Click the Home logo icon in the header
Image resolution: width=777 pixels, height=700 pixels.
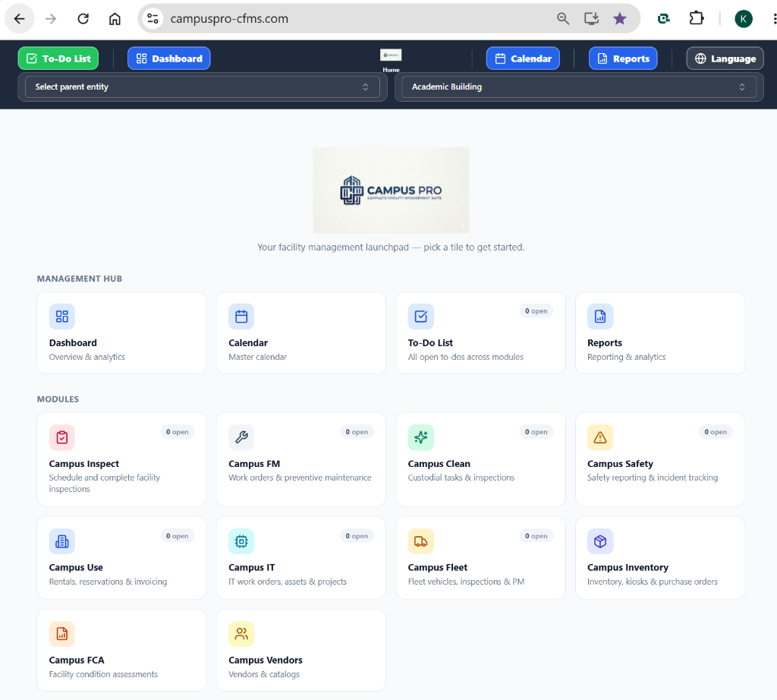(x=391, y=55)
